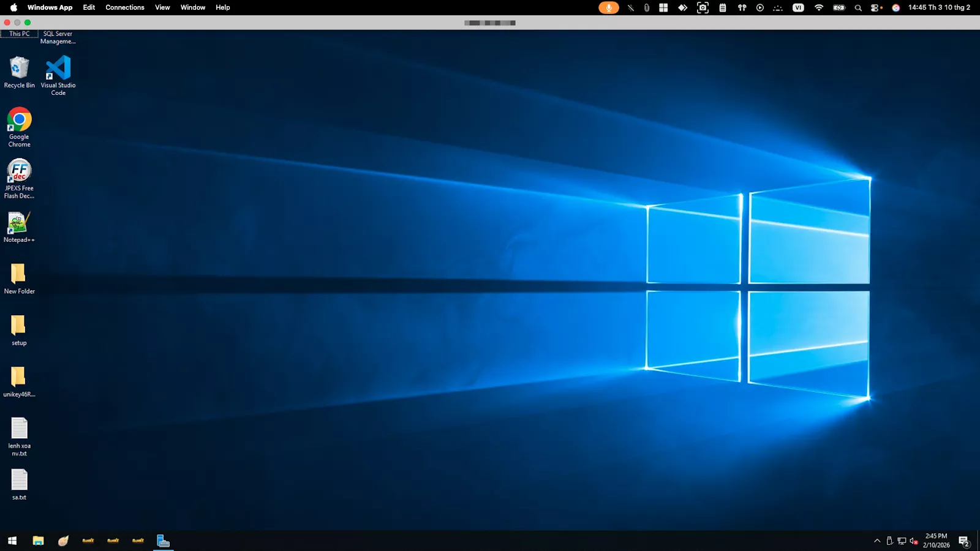Open the Window menu in menu bar
This screenshot has width=980, height=551.
(x=193, y=7)
